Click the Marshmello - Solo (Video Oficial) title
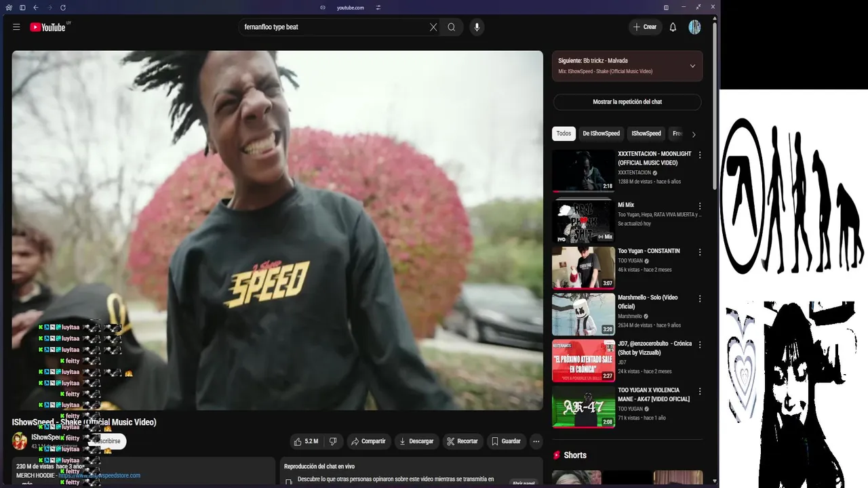 [x=648, y=302]
